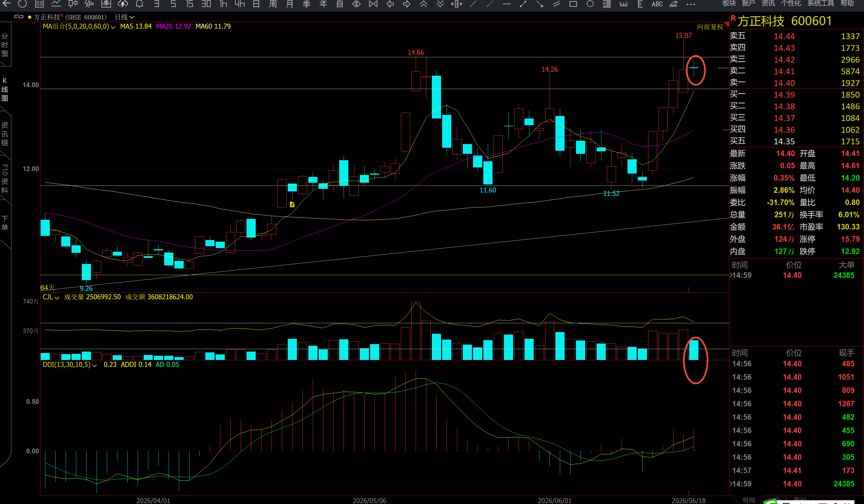Select the 5-minute period
The width and height of the screenshot is (864, 504).
click(173, 4)
